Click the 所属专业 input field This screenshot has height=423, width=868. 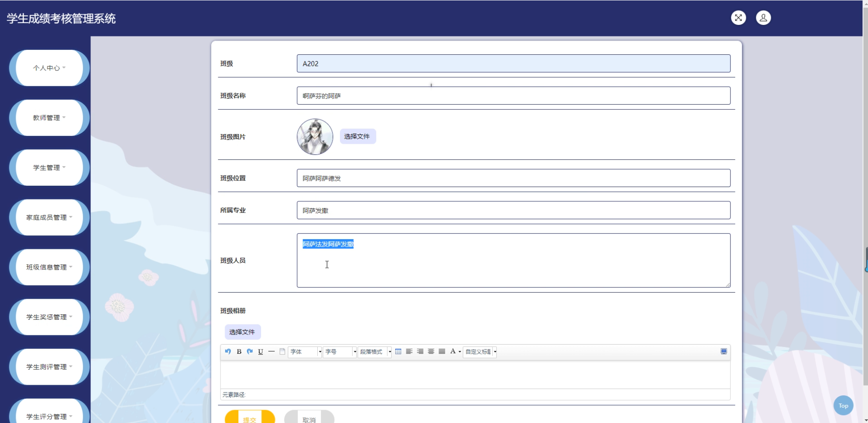pos(513,210)
